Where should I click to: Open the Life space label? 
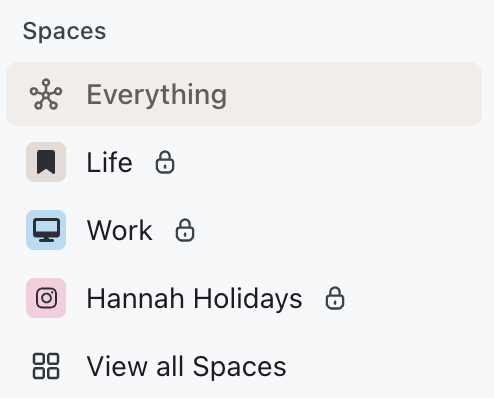(x=109, y=162)
